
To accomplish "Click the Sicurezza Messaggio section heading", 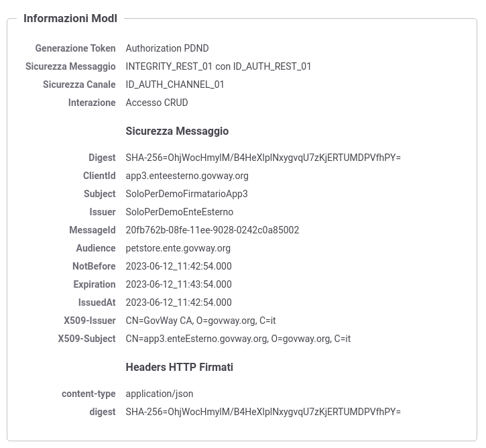I will pyautogui.click(x=177, y=131).
